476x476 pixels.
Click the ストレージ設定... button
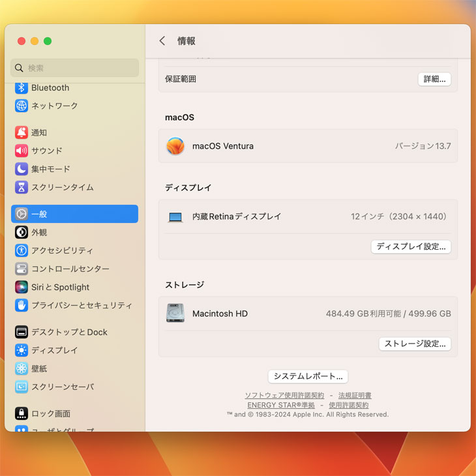click(415, 344)
